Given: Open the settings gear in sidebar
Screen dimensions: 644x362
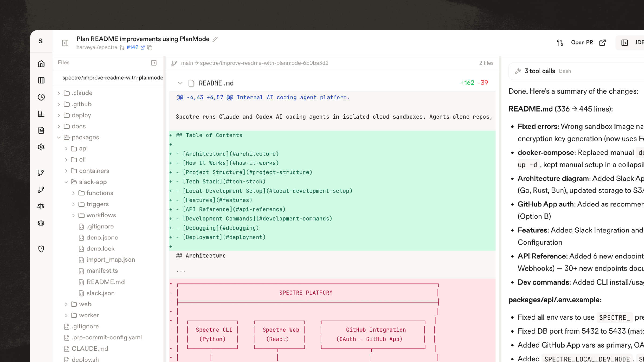Looking at the screenshot, I should click(41, 147).
